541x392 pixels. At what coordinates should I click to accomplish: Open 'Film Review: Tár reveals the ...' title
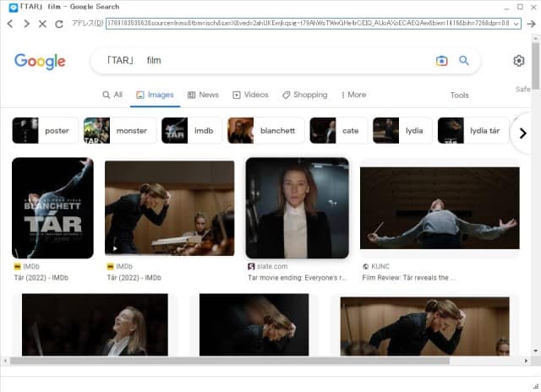(x=409, y=278)
